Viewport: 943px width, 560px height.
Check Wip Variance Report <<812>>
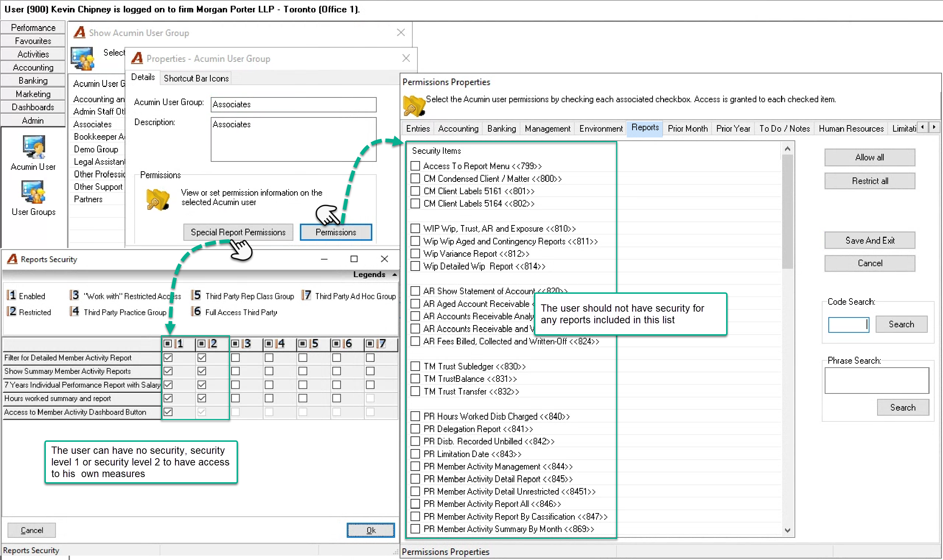(x=415, y=253)
